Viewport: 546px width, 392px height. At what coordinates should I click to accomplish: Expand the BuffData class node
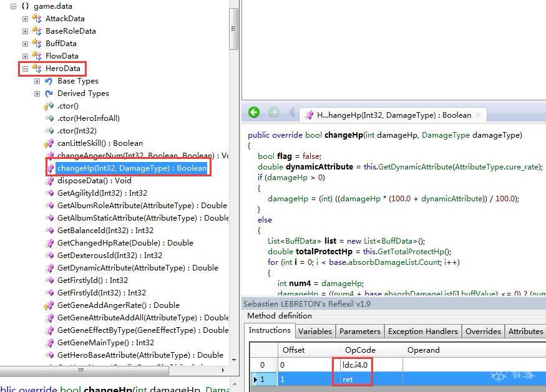pos(25,44)
